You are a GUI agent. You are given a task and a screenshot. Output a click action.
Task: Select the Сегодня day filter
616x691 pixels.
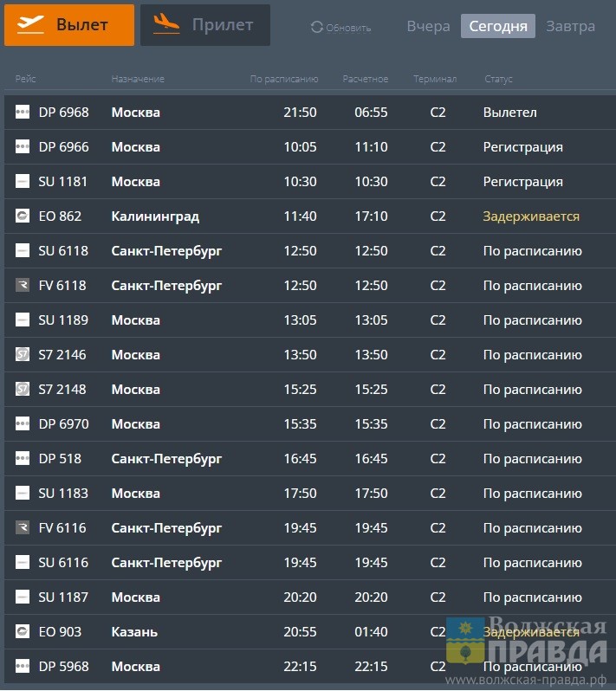pyautogui.click(x=498, y=26)
